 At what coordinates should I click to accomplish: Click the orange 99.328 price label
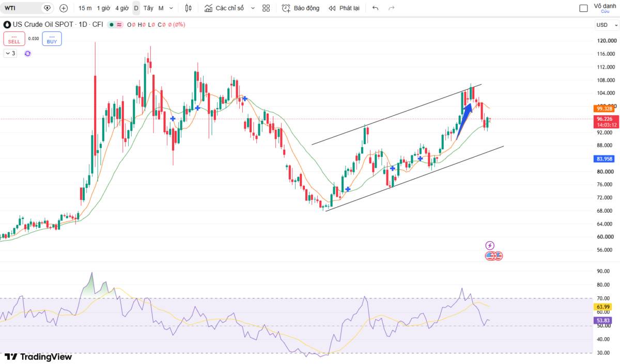point(605,109)
